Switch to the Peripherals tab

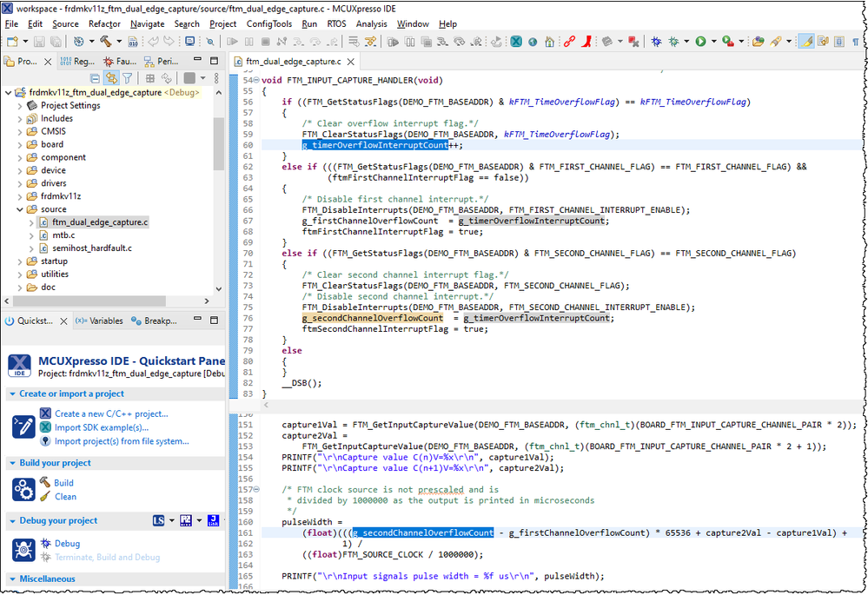pos(161,61)
